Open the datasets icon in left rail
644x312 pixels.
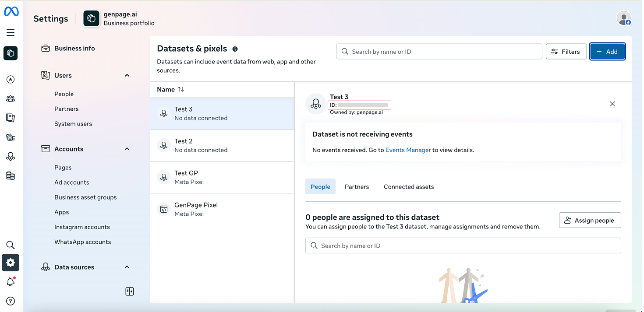[11, 157]
